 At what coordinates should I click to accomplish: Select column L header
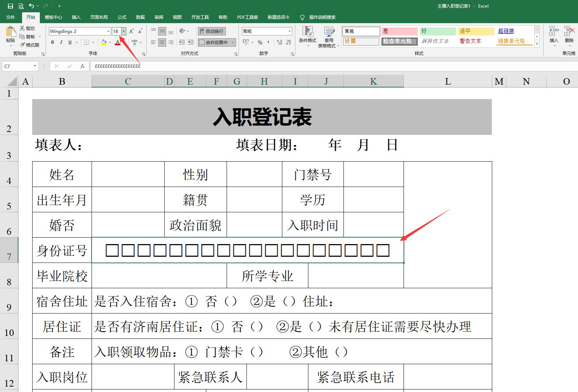pyautogui.click(x=448, y=81)
